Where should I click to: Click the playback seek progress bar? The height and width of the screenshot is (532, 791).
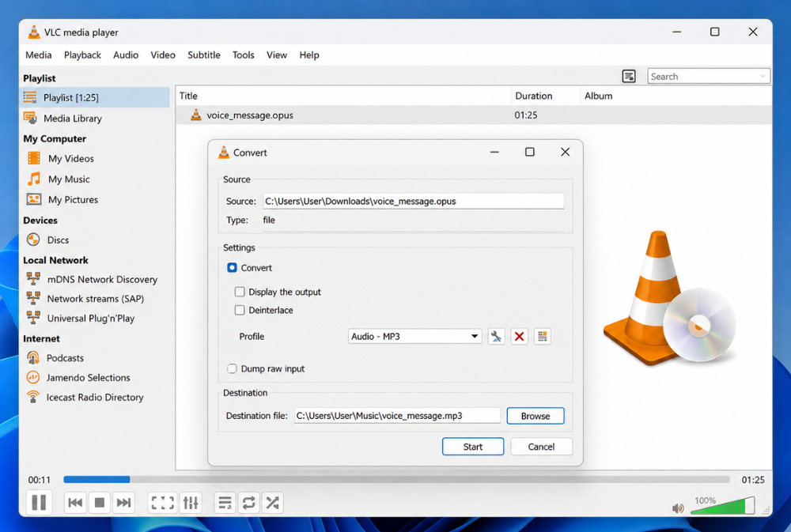pyautogui.click(x=396, y=480)
